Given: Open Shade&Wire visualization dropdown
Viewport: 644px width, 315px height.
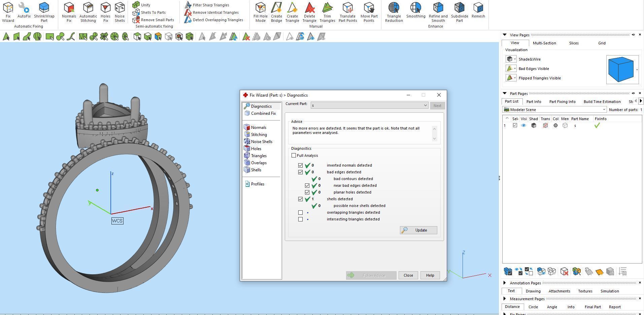Looking at the screenshot, I should pyautogui.click(x=515, y=59).
